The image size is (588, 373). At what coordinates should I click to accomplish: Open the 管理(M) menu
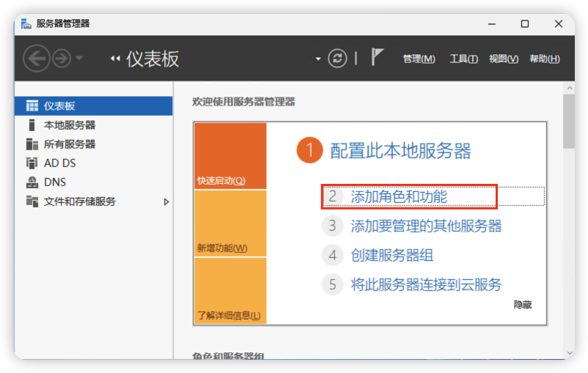[419, 59]
